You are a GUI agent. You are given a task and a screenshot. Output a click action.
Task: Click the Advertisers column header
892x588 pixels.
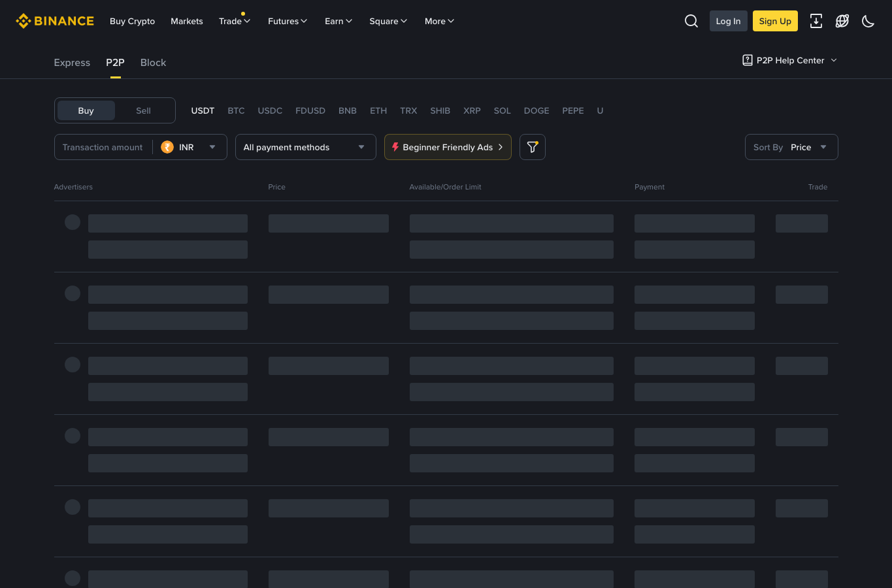[x=73, y=187]
